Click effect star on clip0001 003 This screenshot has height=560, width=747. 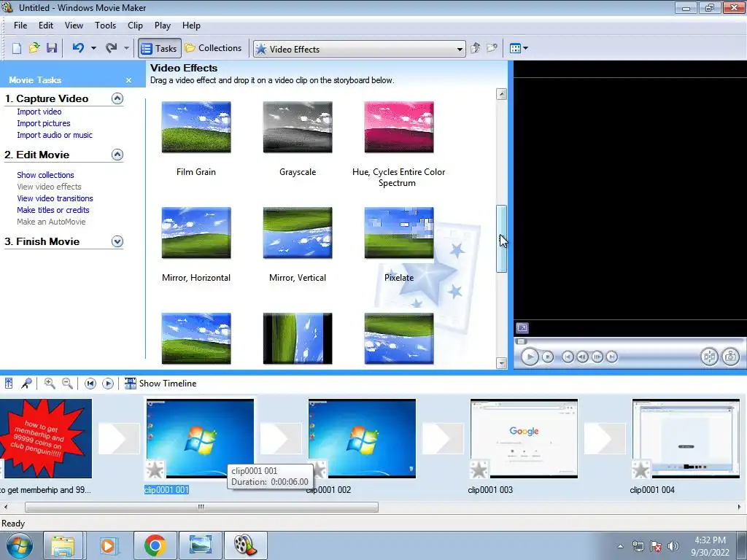click(479, 470)
